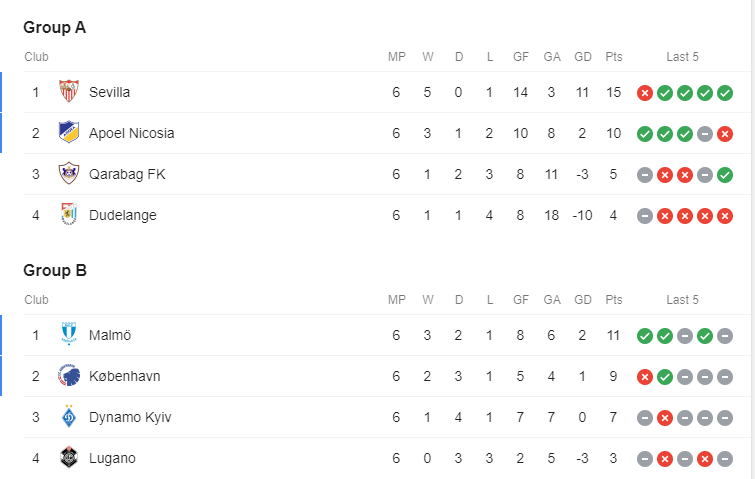Click the Apoel Nicosia club crest
Image resolution: width=755 pixels, height=479 pixels.
68,133
